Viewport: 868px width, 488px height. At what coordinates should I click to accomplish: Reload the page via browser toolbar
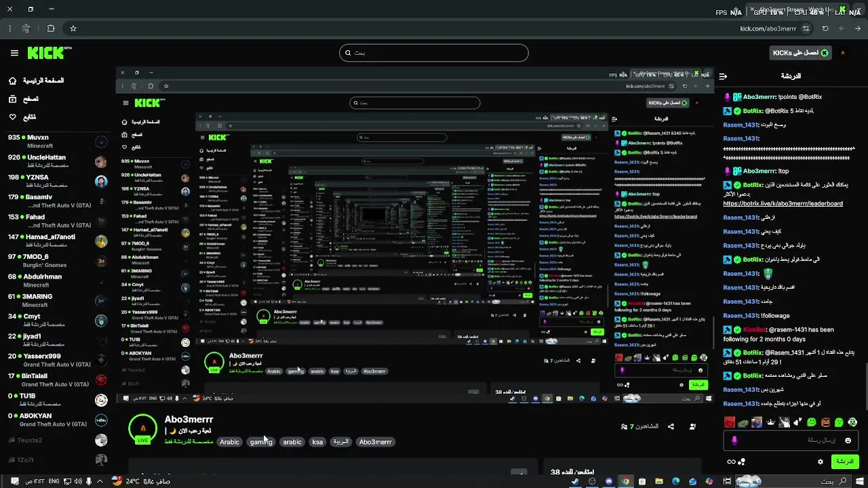click(825, 28)
